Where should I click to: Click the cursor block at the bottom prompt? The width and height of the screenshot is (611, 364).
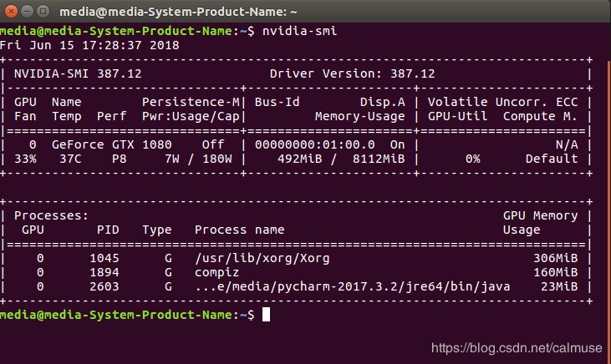point(266,315)
